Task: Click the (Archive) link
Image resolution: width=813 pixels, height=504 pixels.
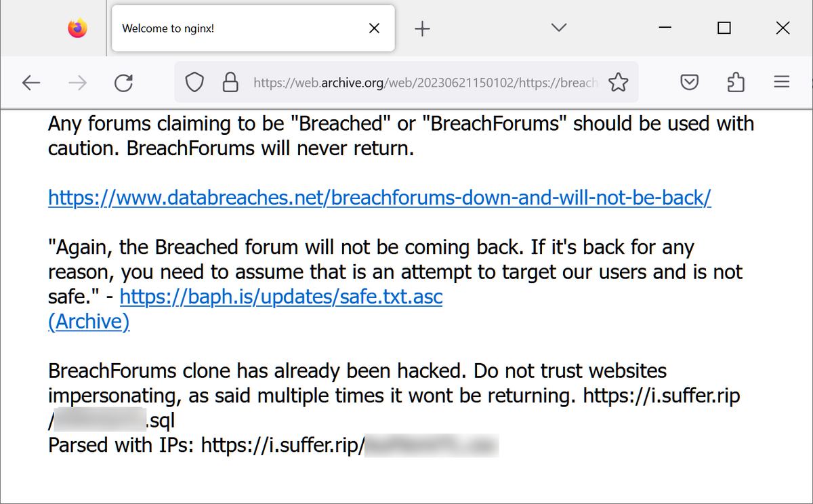Action: pos(89,321)
